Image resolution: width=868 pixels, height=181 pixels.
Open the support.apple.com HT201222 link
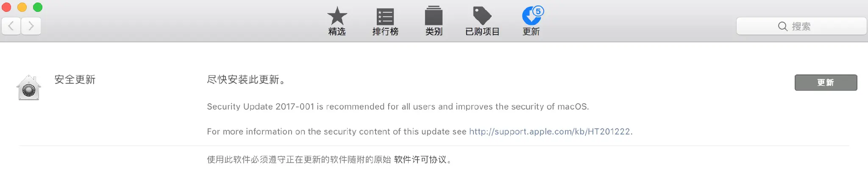pyautogui.click(x=550, y=132)
